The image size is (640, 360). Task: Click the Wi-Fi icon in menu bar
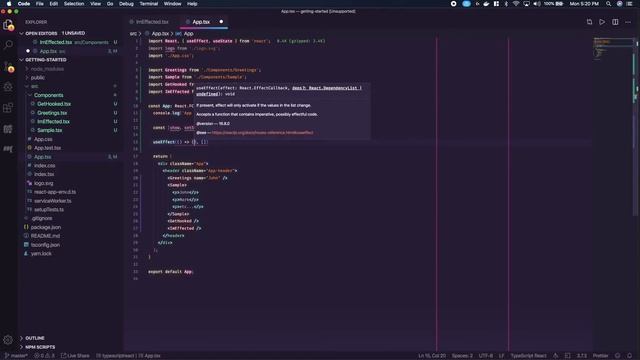[516, 4]
